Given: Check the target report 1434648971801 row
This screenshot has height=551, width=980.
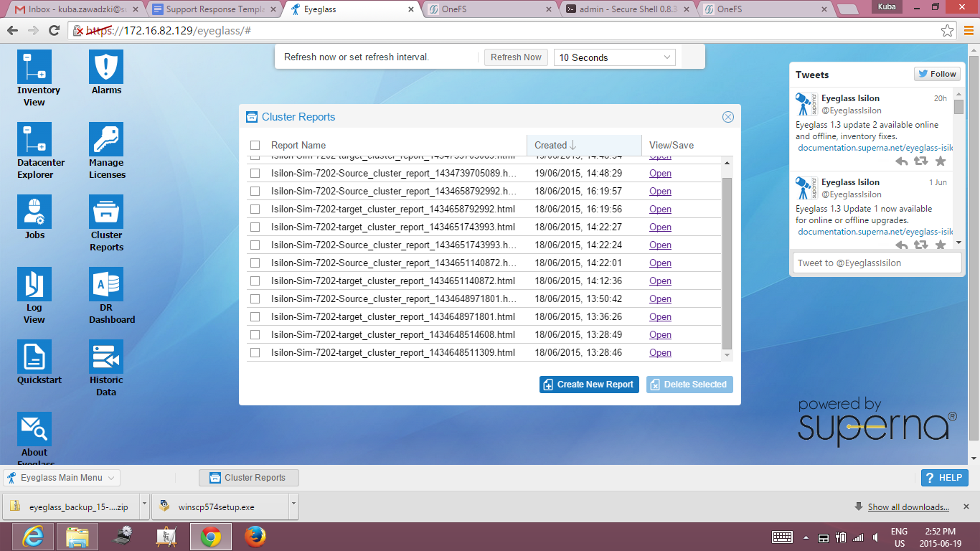Looking at the screenshot, I should pyautogui.click(x=255, y=317).
